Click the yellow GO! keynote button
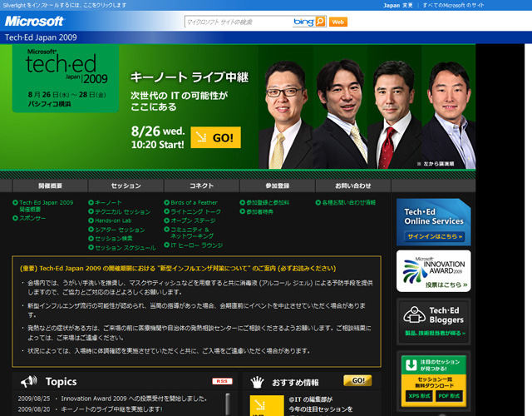The height and width of the screenshot is (416, 532). coord(215,137)
